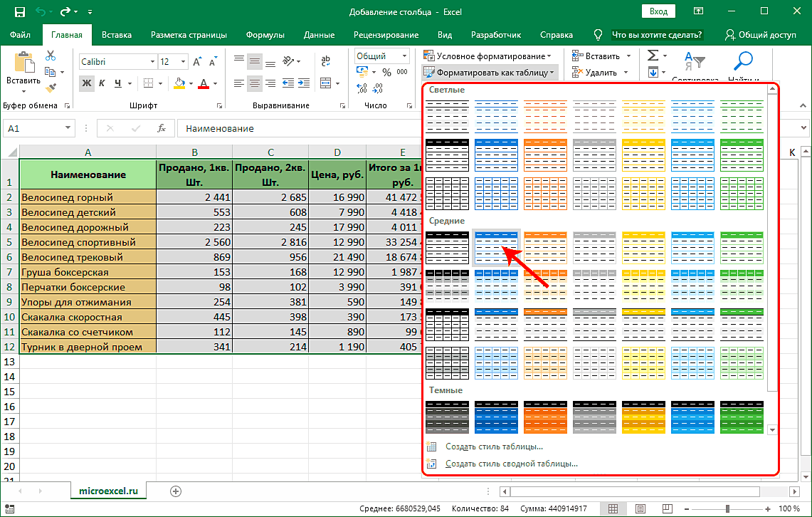Expand the Общий number format dropdown
Viewport: 812px width, 517px height.
coord(405,56)
